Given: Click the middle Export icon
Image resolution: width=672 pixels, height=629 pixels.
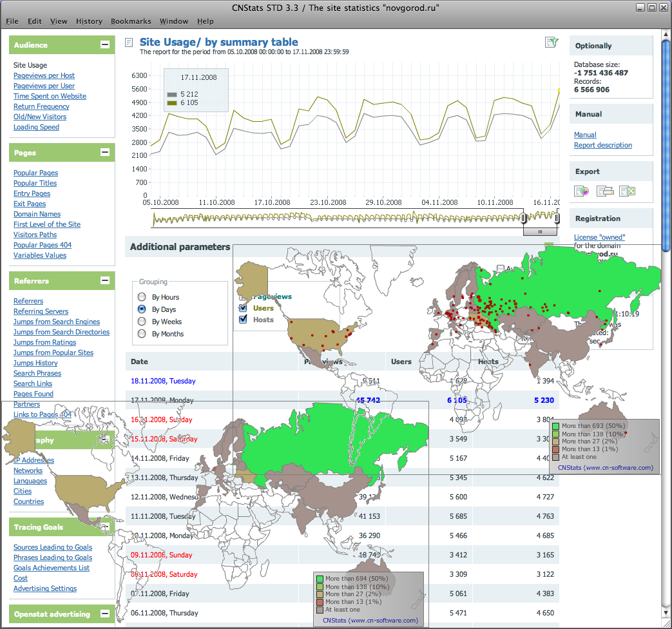Looking at the screenshot, I should click(604, 191).
